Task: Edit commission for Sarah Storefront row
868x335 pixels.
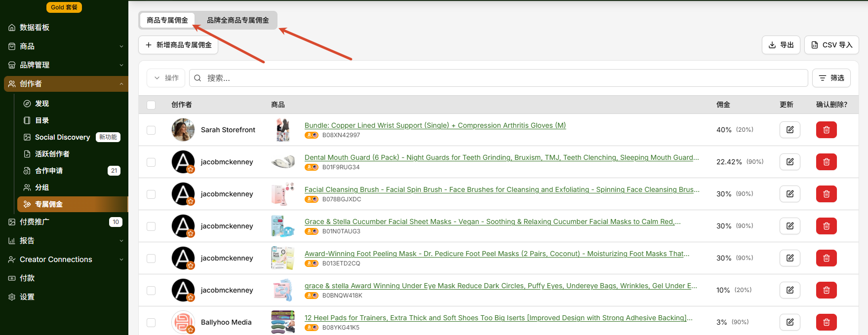Action: (x=790, y=130)
